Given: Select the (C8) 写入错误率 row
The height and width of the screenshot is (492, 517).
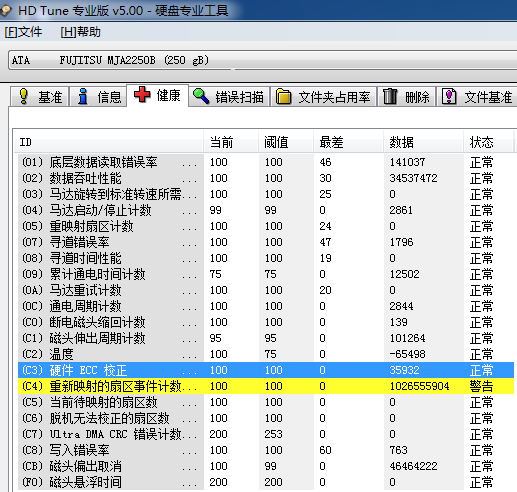Looking at the screenshot, I should point(266,450).
